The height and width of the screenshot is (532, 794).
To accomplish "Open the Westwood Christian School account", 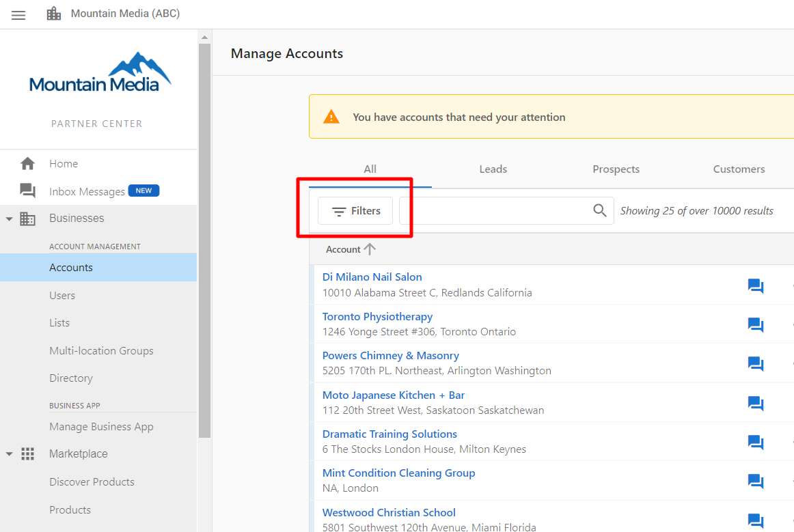I will (389, 512).
